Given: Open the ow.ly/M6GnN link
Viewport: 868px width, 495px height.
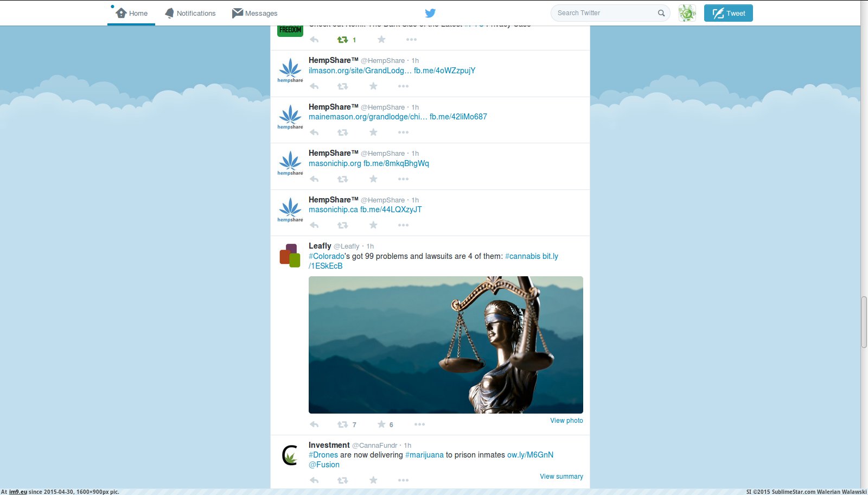Looking at the screenshot, I should pyautogui.click(x=530, y=455).
